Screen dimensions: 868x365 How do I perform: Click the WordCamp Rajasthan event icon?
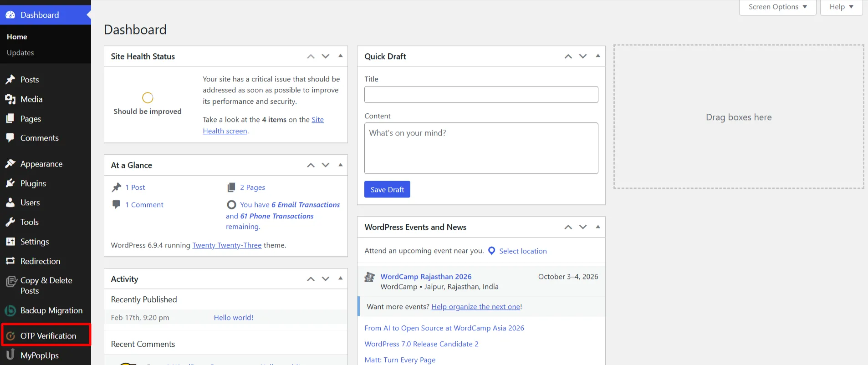click(370, 277)
